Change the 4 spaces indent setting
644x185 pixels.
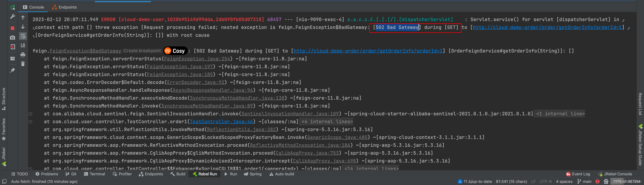point(564,181)
